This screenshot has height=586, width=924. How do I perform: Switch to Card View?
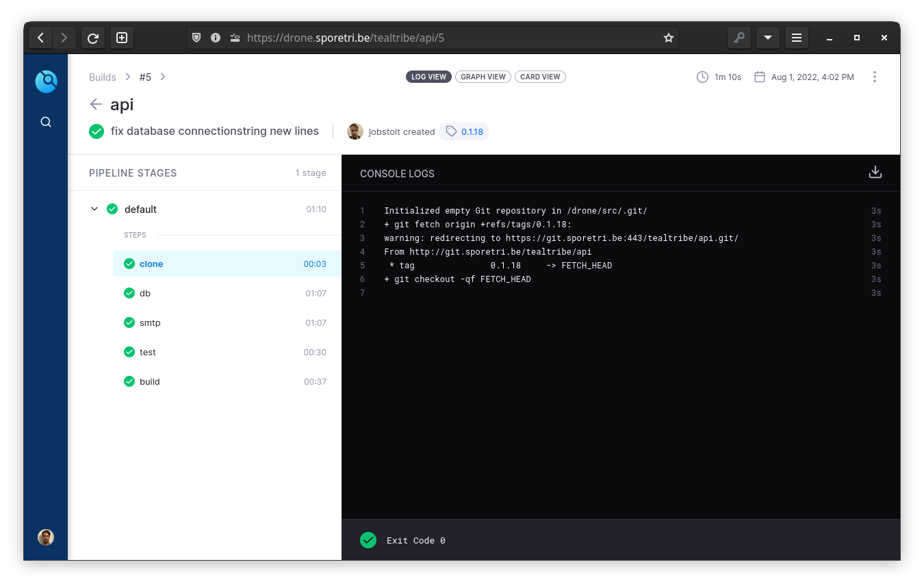tap(540, 77)
